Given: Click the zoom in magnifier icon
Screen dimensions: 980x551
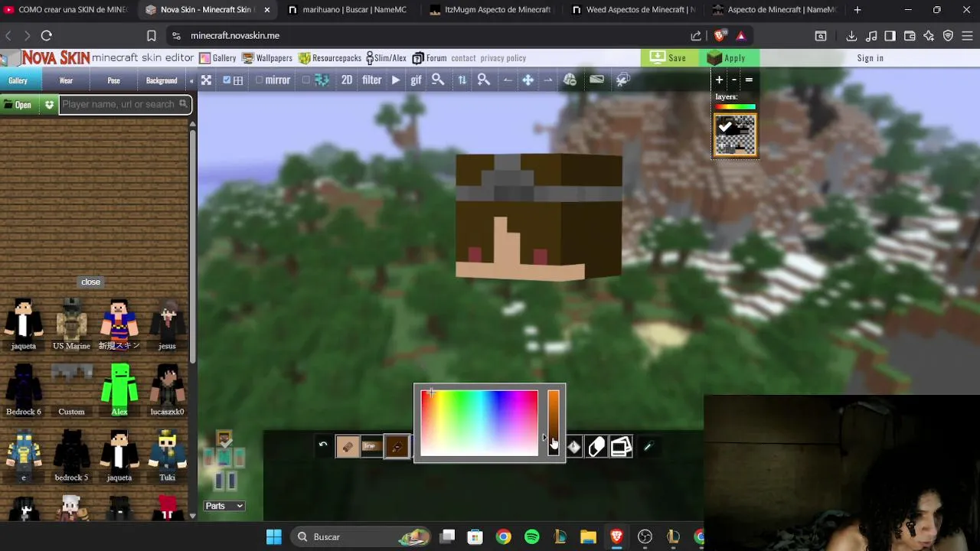Looking at the screenshot, I should click(x=484, y=80).
